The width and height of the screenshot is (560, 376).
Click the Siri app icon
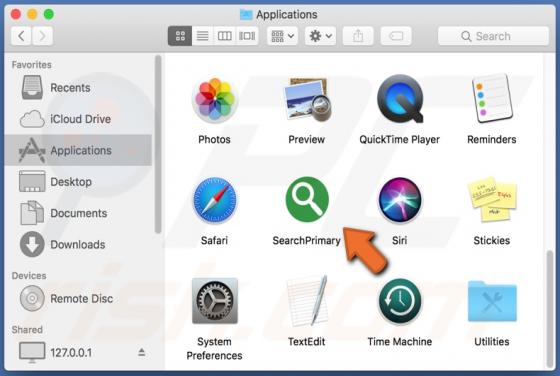click(400, 200)
